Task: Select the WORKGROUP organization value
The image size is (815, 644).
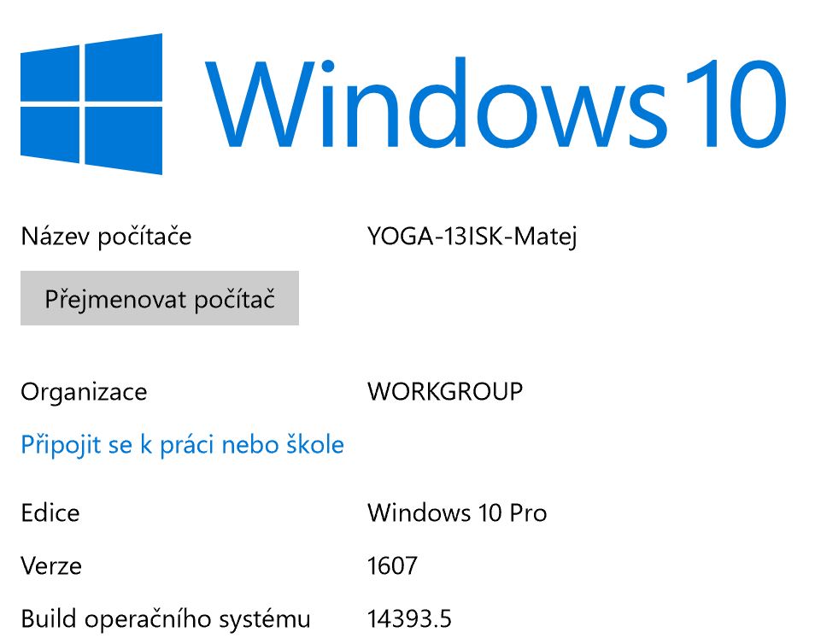Action: 445,392
